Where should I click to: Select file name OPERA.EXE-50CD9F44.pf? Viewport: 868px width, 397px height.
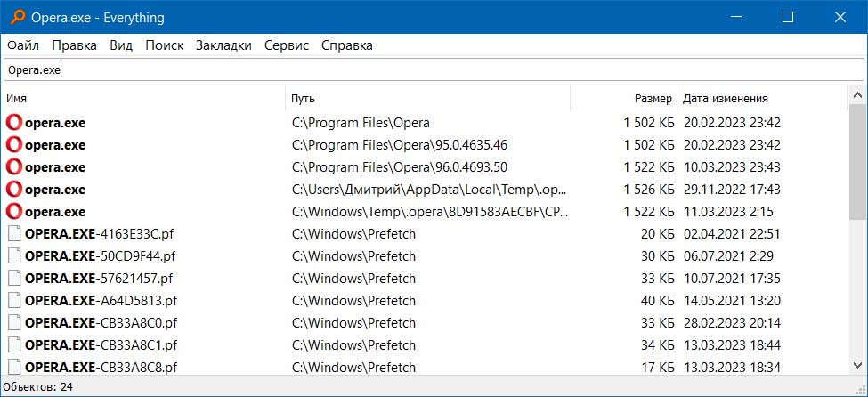[101, 255]
